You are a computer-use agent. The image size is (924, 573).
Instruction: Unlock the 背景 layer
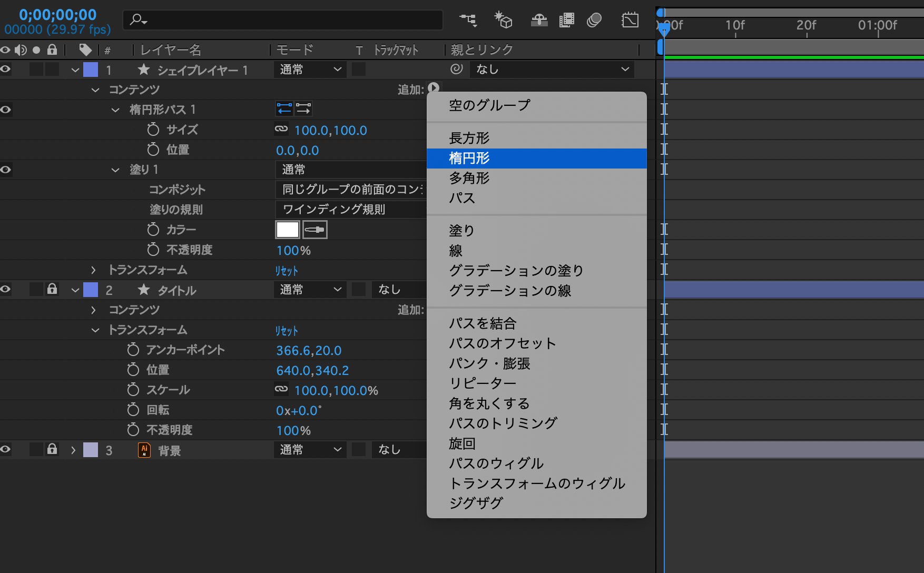[52, 449]
